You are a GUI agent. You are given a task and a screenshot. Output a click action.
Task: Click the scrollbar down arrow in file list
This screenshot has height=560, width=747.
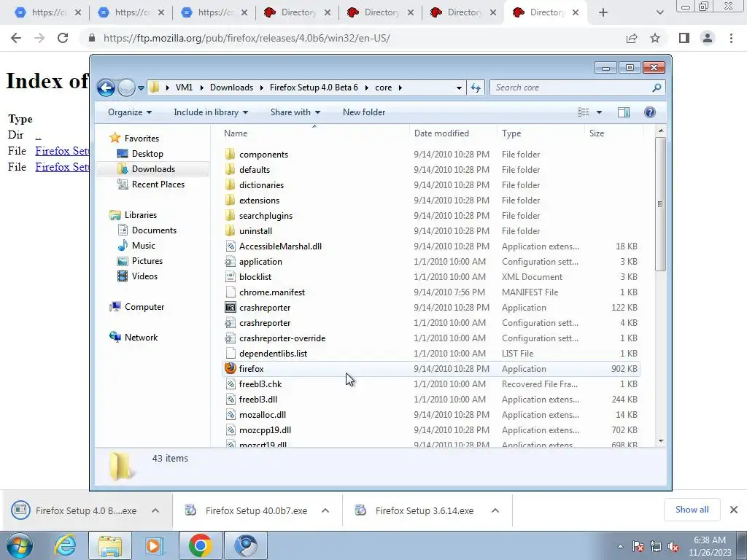660,441
